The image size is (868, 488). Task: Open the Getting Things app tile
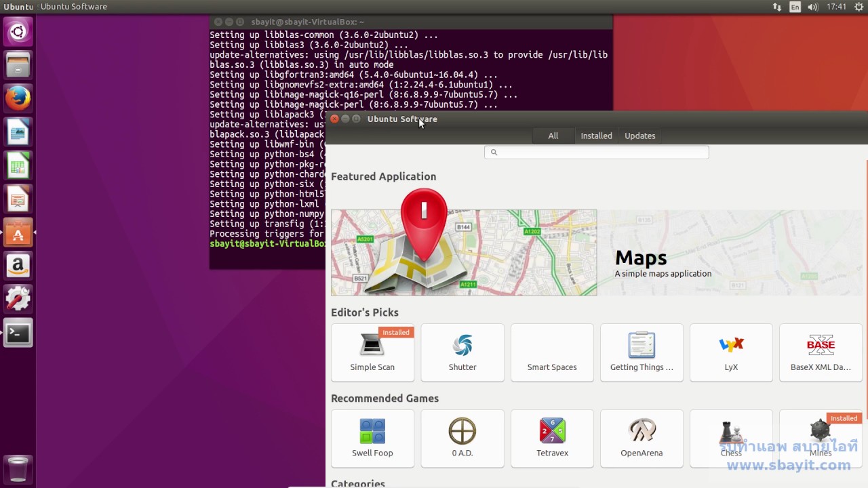642,352
